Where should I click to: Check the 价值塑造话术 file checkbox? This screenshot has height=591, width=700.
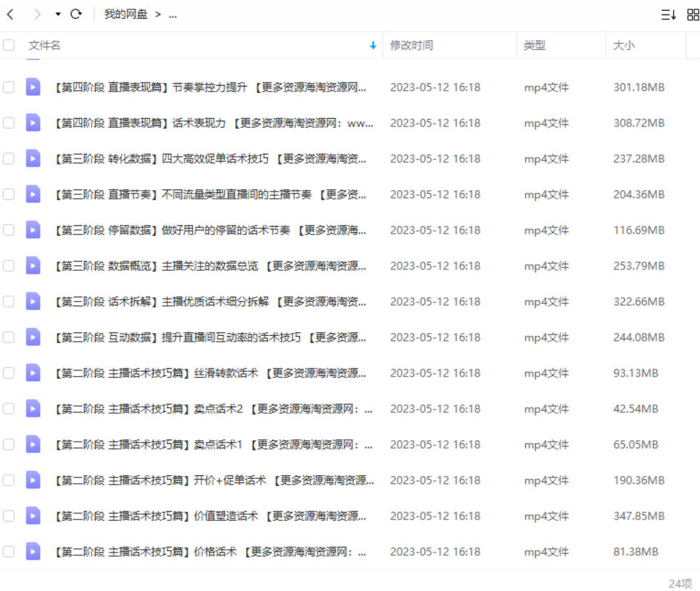click(x=9, y=515)
